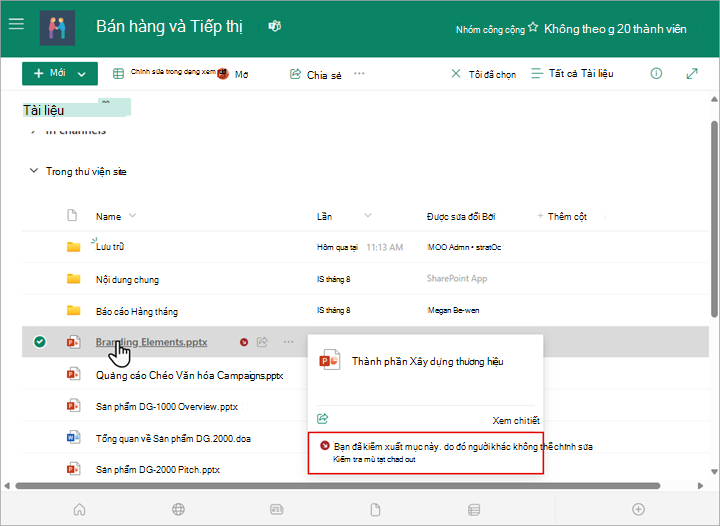Click the globe icon in the bottom bar

click(178, 509)
